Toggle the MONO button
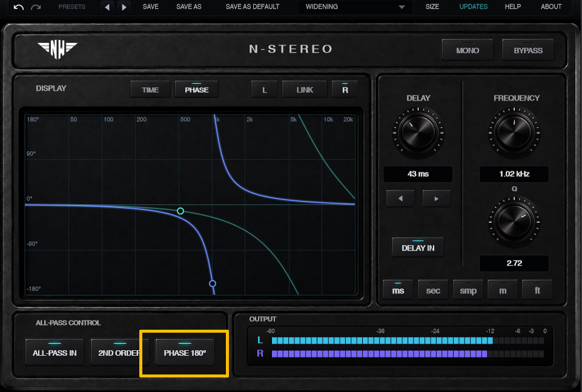The width and height of the screenshot is (582, 392). tap(468, 50)
